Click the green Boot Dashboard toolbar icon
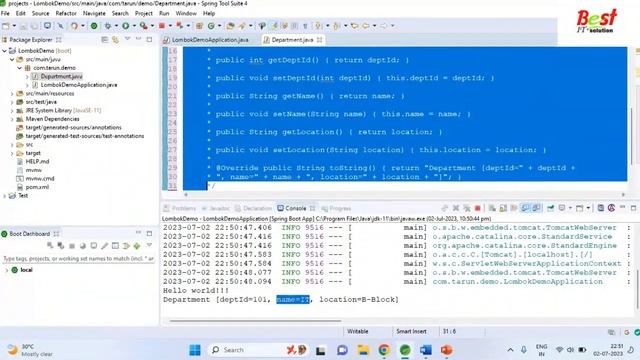Viewport: 640px width, 360px height. [x=94, y=26]
